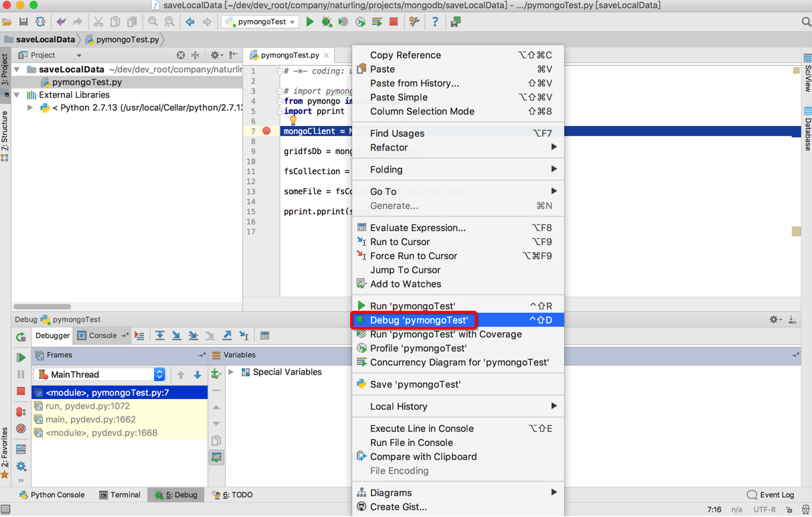Open the Database side panel tab
Viewport: 812px width, 517px height.
807,129
